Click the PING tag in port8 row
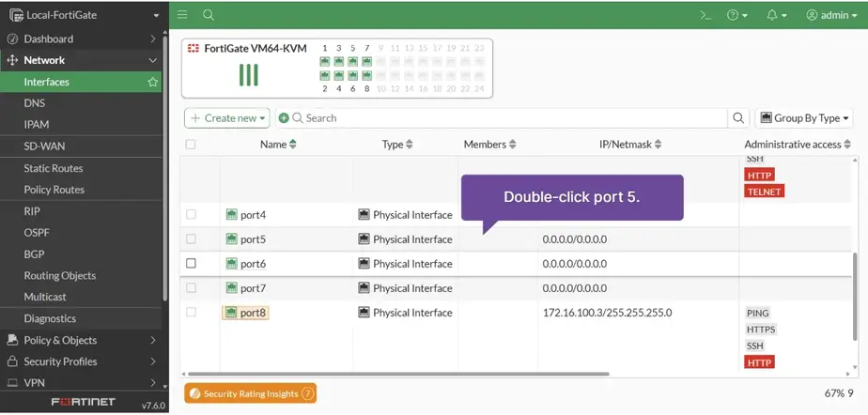The width and height of the screenshot is (868, 415). 758,313
